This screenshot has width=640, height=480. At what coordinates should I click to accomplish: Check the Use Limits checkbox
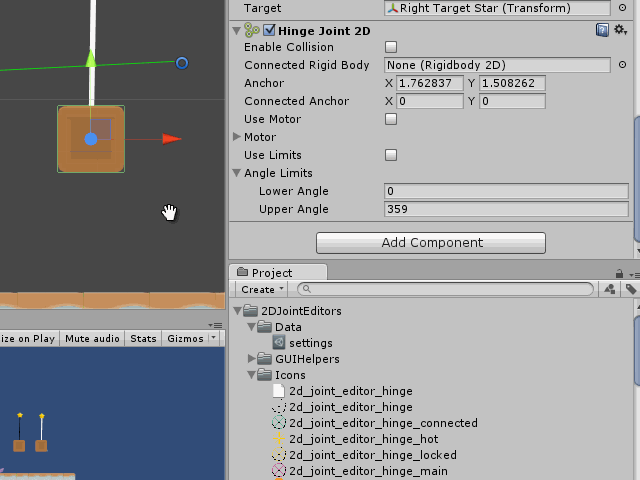pos(391,155)
